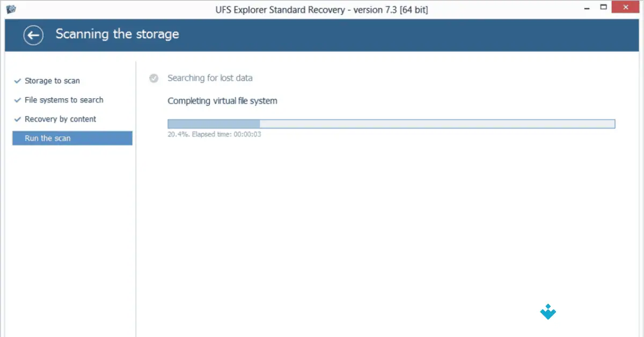Select the File systems to search step
644x337 pixels.
[x=64, y=100]
